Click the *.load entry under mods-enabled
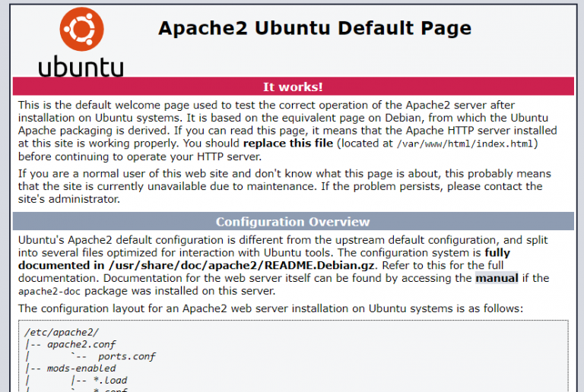 click(110, 381)
